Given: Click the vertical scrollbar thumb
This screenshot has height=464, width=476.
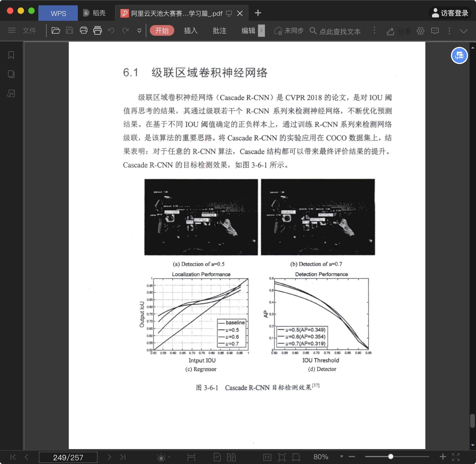Looking at the screenshot, I should pyautogui.click(x=473, y=421).
